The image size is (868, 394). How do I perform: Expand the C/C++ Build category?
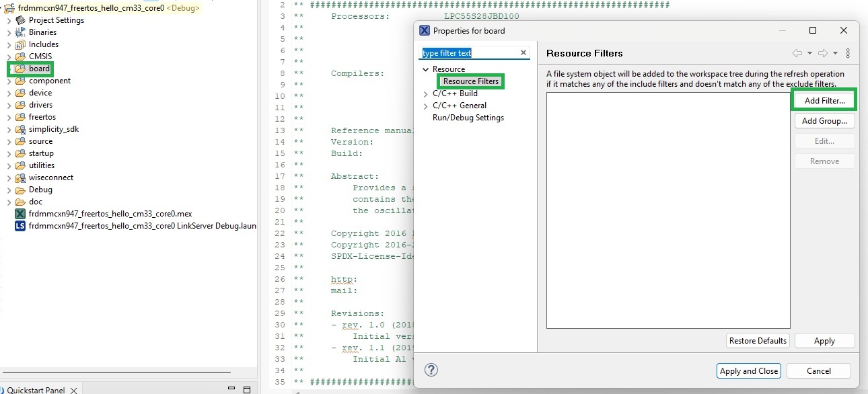coord(425,93)
